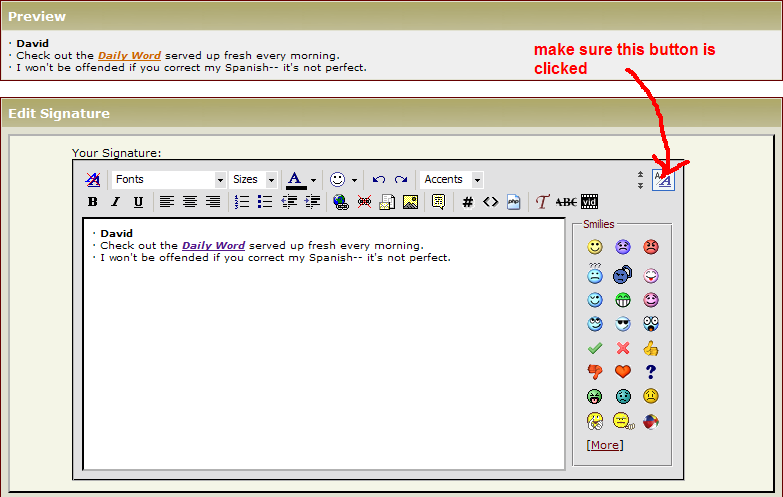This screenshot has width=783, height=497.
Task: Click the Bold formatting button
Action: (93, 202)
